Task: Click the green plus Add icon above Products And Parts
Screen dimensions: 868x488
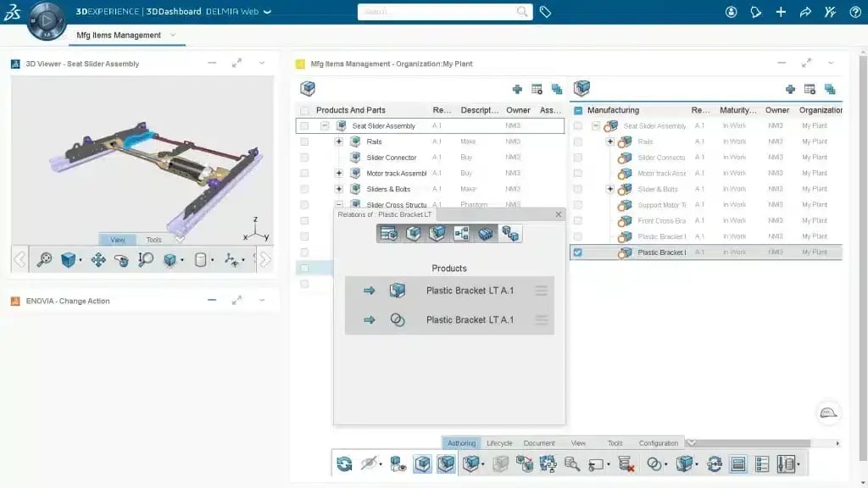Action: 516,88
